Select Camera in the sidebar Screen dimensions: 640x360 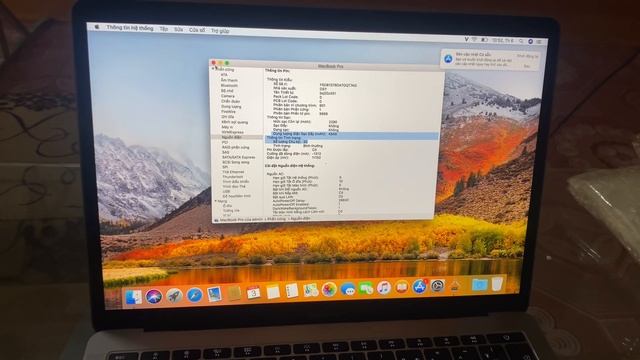pos(228,96)
